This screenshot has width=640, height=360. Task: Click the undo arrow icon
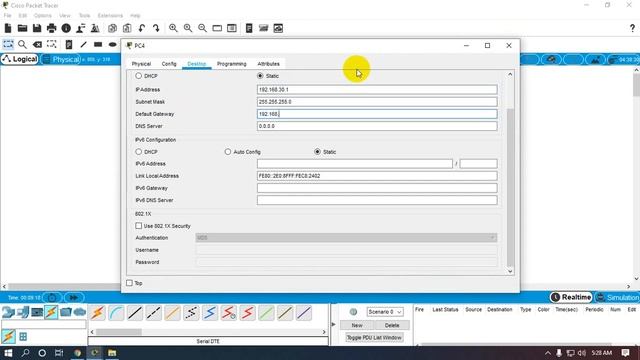pos(142,28)
